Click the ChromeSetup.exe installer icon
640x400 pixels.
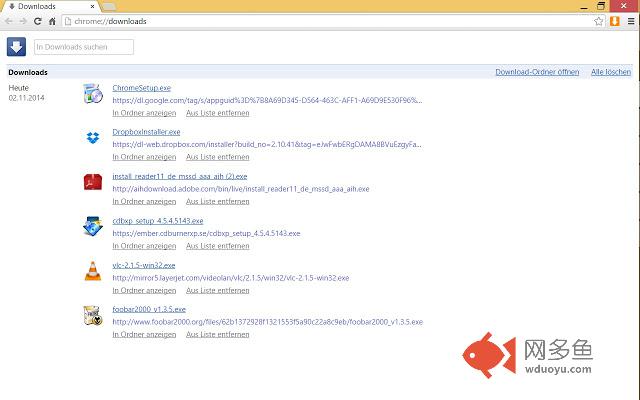tap(93, 93)
